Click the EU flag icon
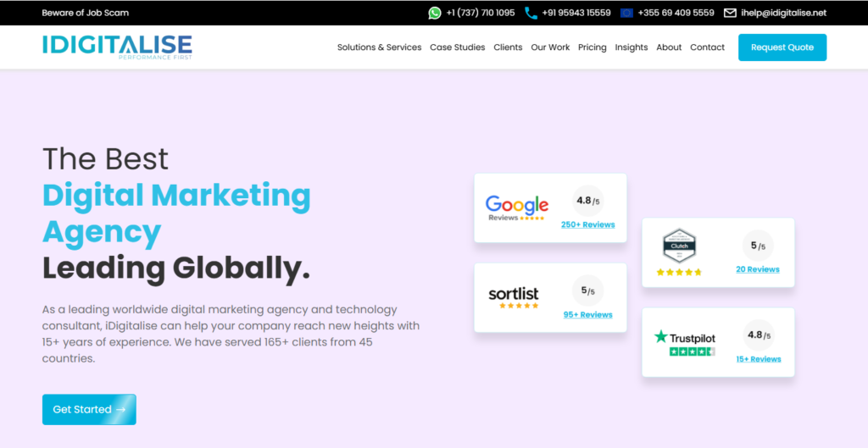The image size is (868, 448). coord(626,13)
